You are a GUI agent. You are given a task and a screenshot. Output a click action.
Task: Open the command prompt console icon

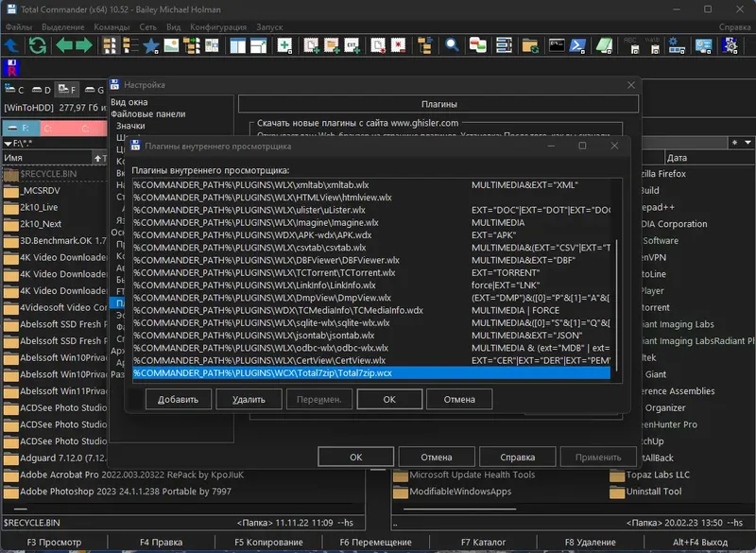pos(557,44)
